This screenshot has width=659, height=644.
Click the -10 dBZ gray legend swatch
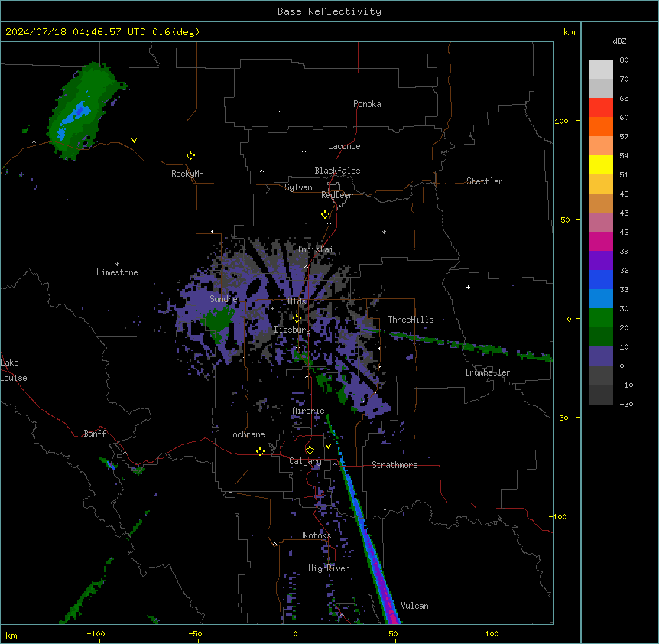pyautogui.click(x=601, y=395)
